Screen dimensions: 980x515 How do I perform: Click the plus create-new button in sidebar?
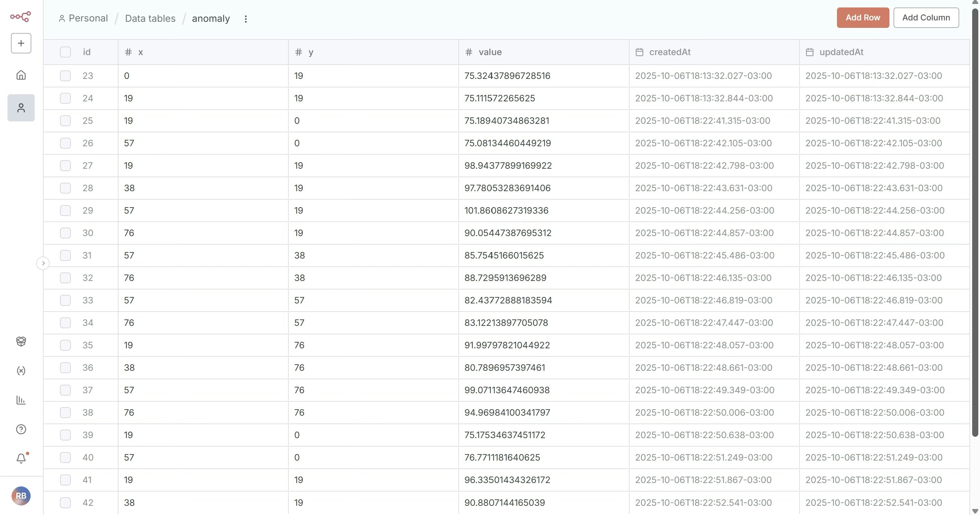pos(21,43)
